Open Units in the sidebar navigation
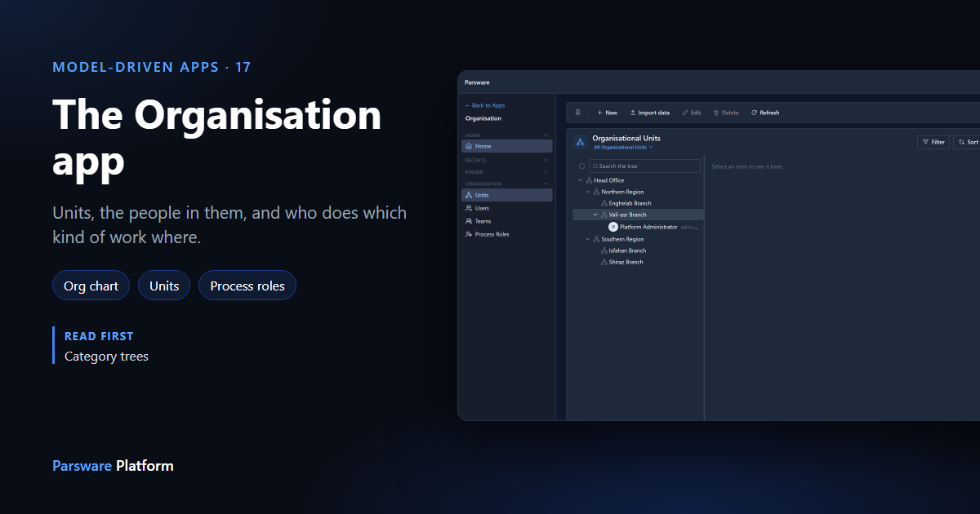 click(x=507, y=195)
